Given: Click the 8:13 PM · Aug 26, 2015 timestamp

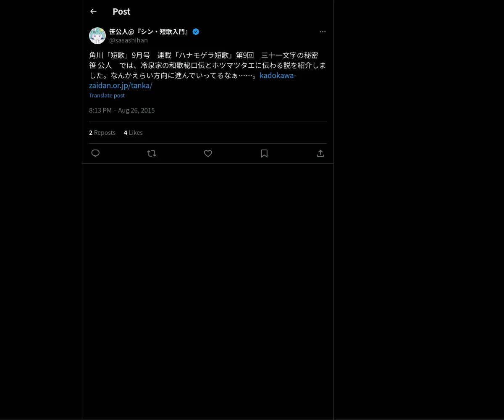Looking at the screenshot, I should [122, 110].
